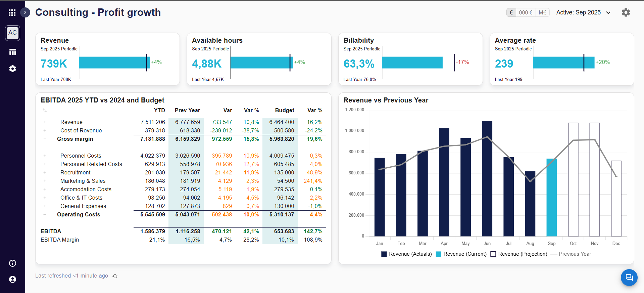Collapse the Gross margin group
This screenshot has height=293, width=644.
click(45, 139)
